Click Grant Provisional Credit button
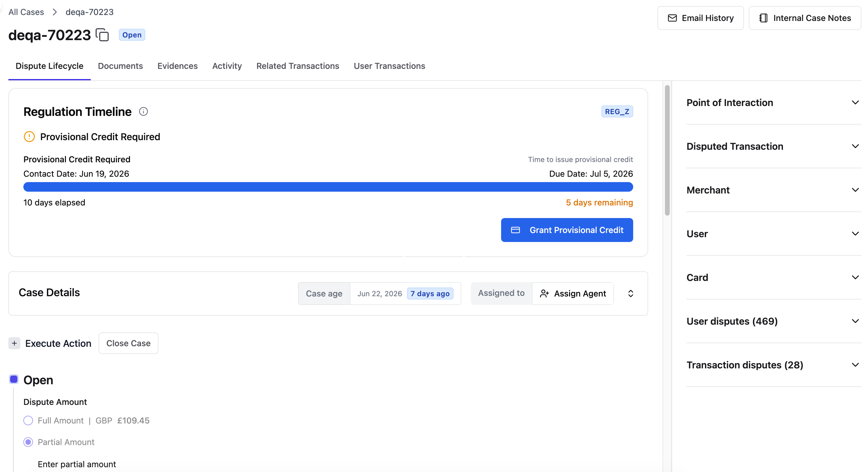The width and height of the screenshot is (868, 472). [567, 230]
